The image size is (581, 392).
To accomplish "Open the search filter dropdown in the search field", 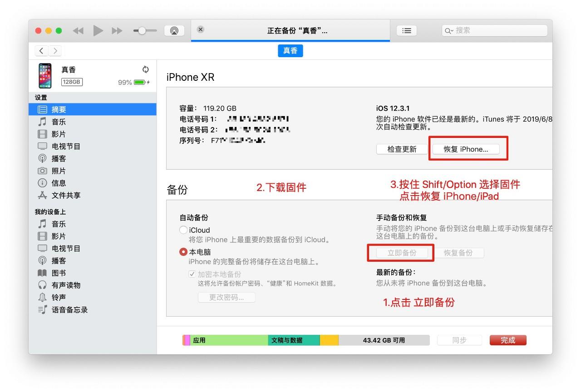I will click(450, 30).
